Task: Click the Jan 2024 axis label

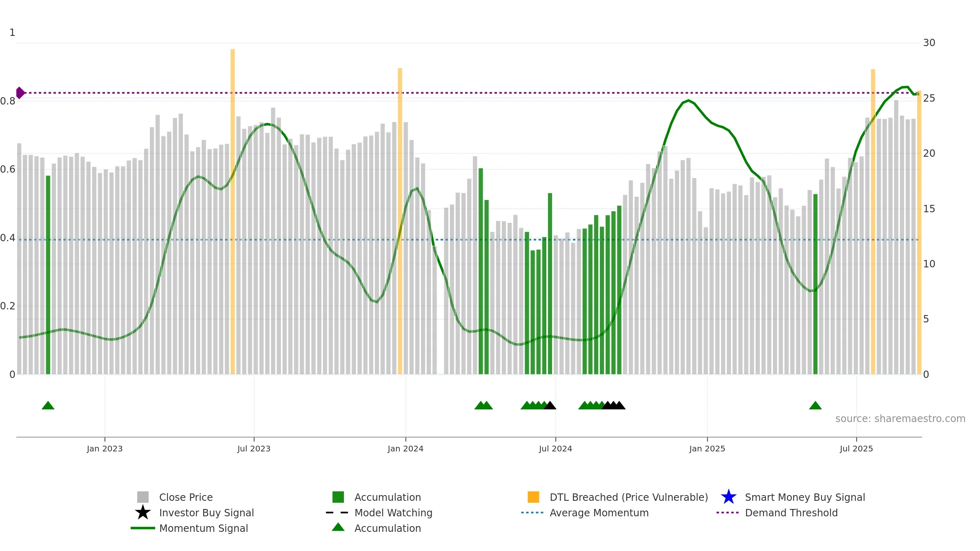Action: (405, 449)
